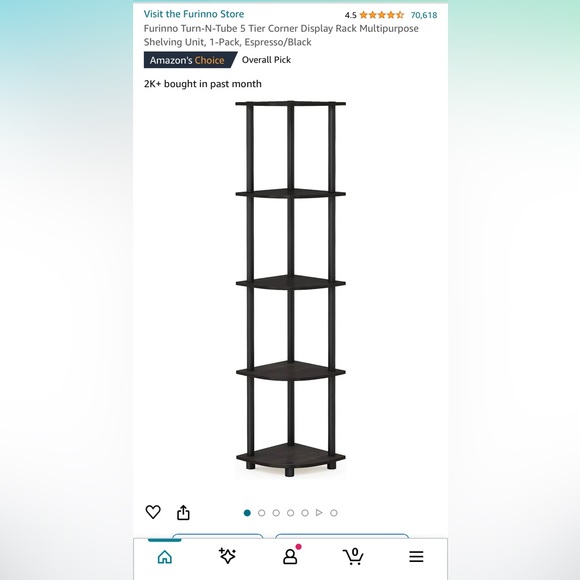Open the hamburger menu icon
The image size is (580, 580).
point(416,556)
